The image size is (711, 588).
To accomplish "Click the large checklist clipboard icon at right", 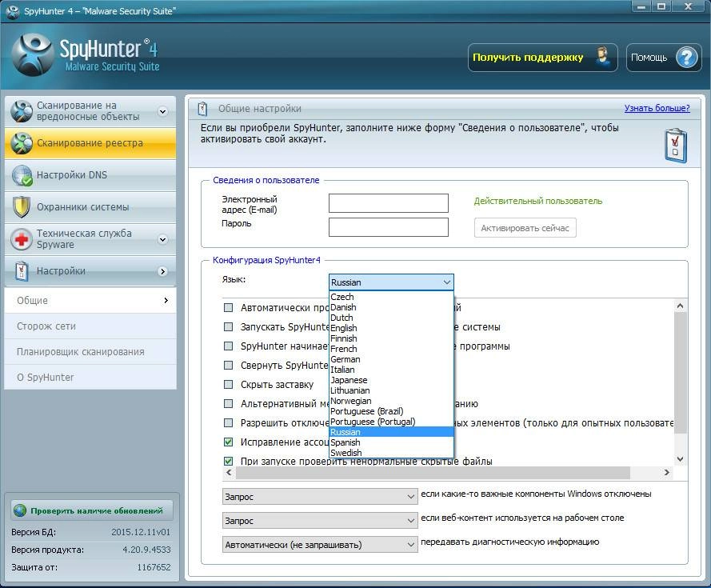I will [676, 146].
